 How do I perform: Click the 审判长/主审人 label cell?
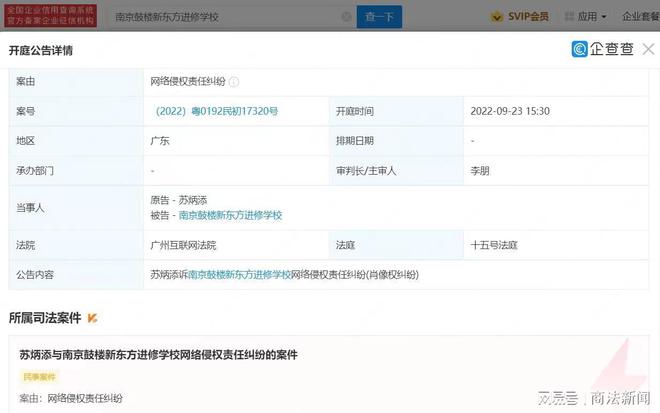point(397,171)
